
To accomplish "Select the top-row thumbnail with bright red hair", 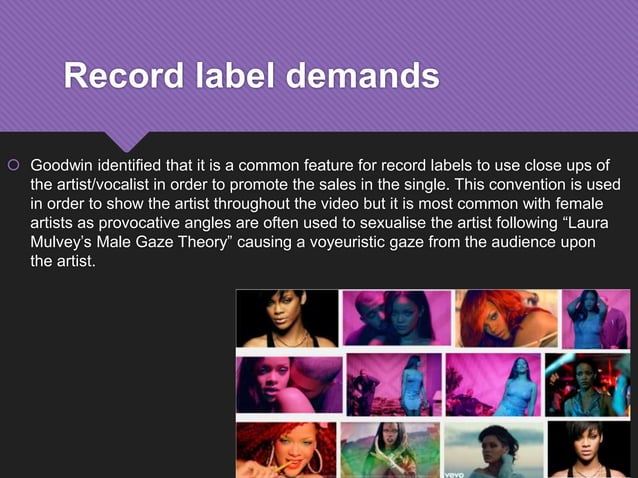I will 507,318.
